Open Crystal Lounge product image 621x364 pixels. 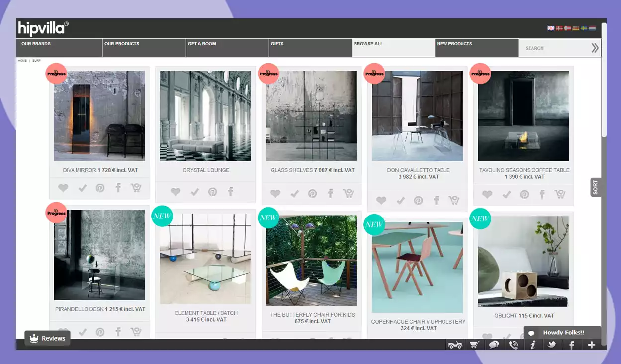pyautogui.click(x=205, y=116)
